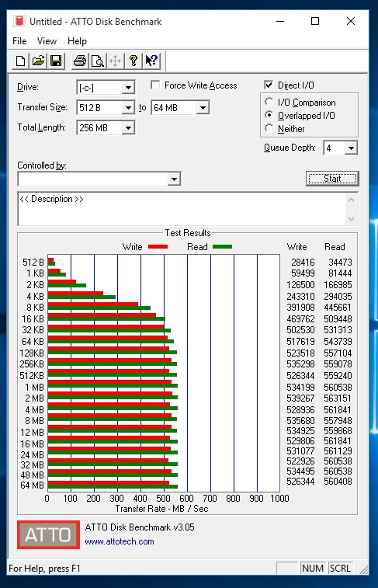Visit the www.attotech.com link
Image resolution: width=378 pixels, height=588 pixels.
[x=120, y=541]
